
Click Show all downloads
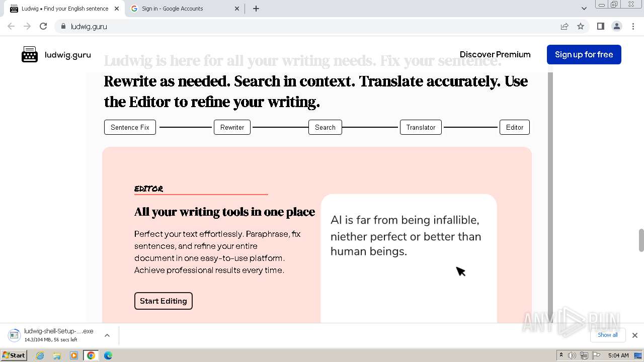pos(607,335)
